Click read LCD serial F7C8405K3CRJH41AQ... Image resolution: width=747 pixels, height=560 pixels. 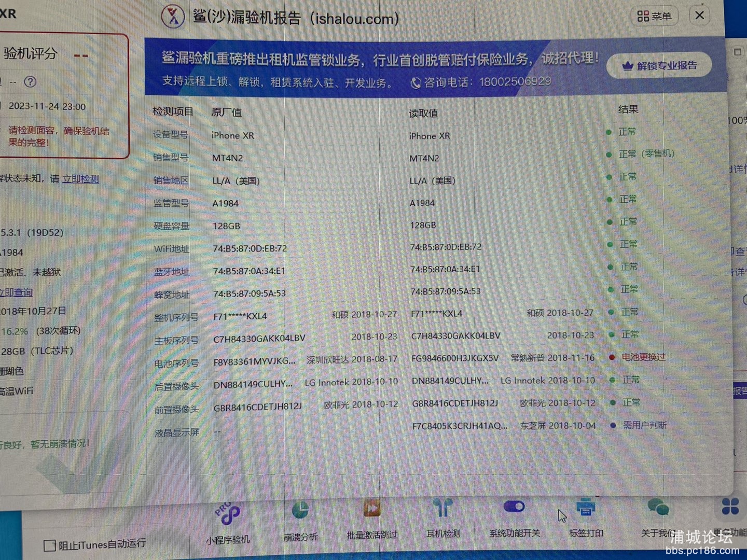pos(460,426)
